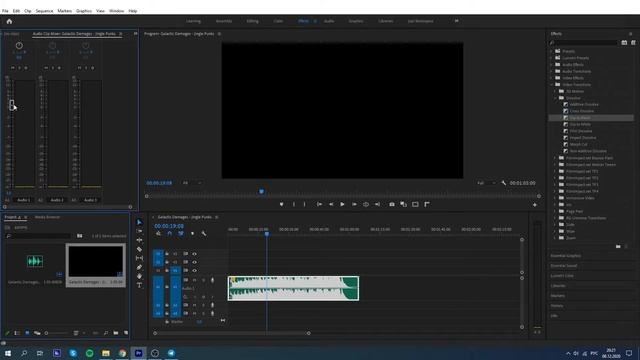Screen dimensions: 640x360
Task: Select the Hand tool
Action: tap(139, 276)
